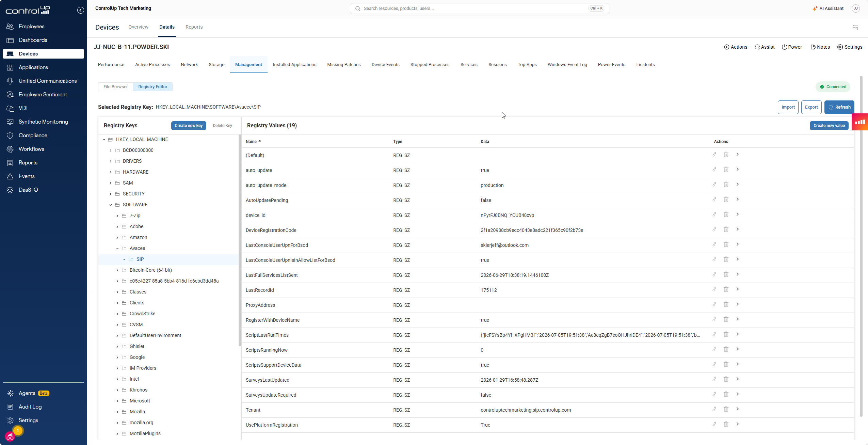Open Unified Communications section

click(x=47, y=81)
